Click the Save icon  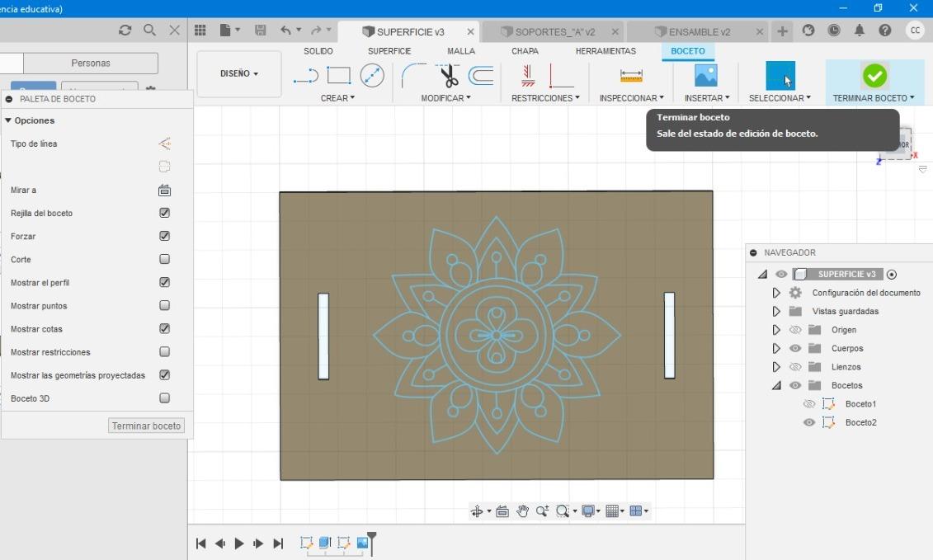tap(260, 31)
